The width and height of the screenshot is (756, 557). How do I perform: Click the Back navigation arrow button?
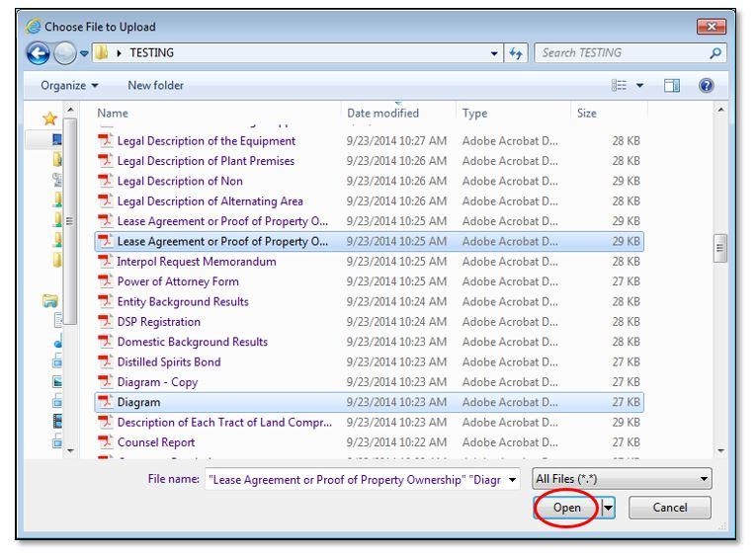(35, 52)
